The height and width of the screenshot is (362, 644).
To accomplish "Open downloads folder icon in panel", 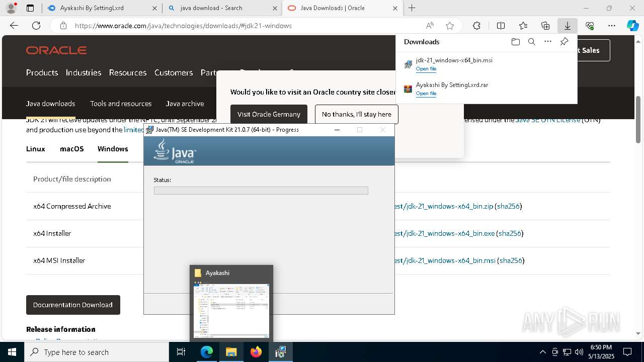I will [x=515, y=42].
